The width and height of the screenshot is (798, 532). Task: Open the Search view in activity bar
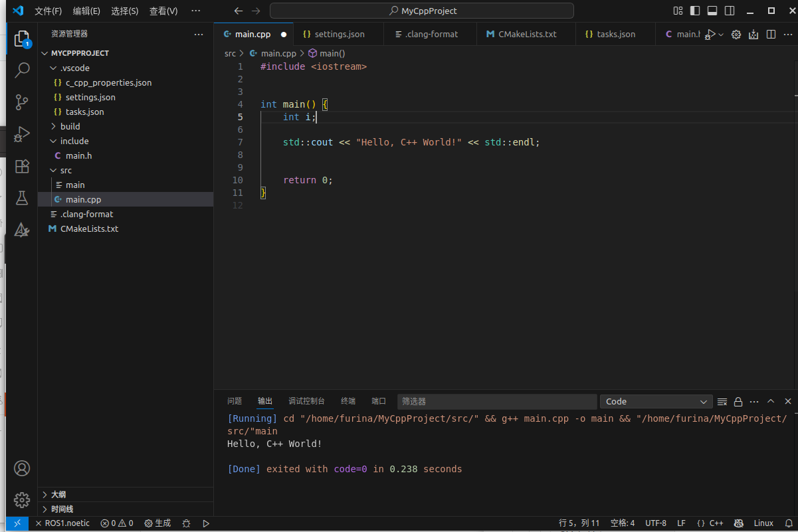click(x=22, y=70)
